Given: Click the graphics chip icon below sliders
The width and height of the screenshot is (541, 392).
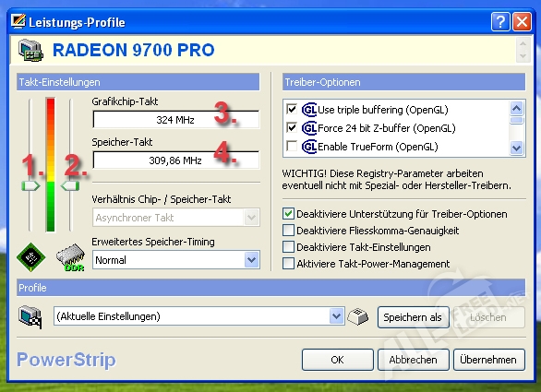Looking at the screenshot, I should 31,257.
